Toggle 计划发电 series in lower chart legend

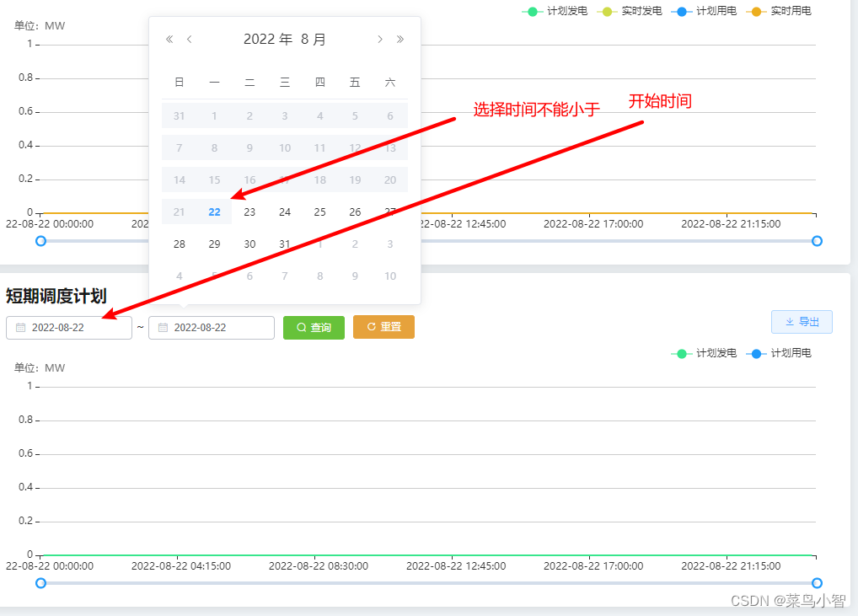704,353
